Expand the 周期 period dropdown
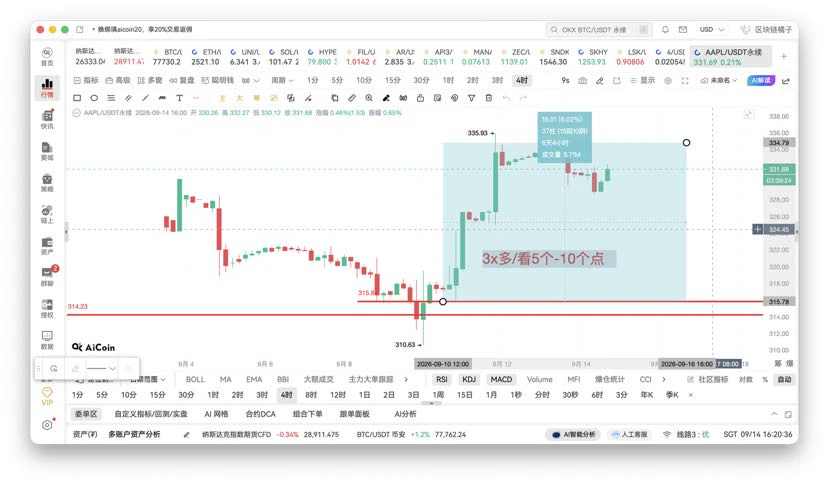The image size is (829, 484). tap(282, 80)
